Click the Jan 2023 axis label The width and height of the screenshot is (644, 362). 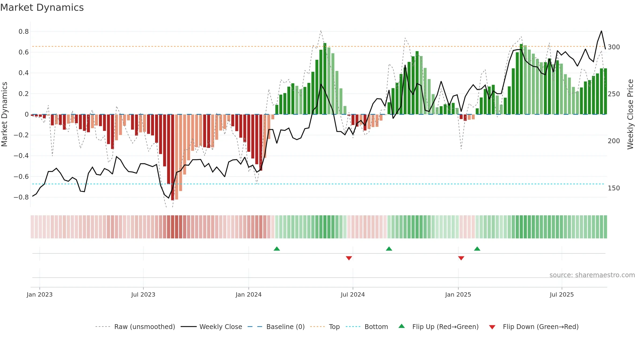[40, 294]
